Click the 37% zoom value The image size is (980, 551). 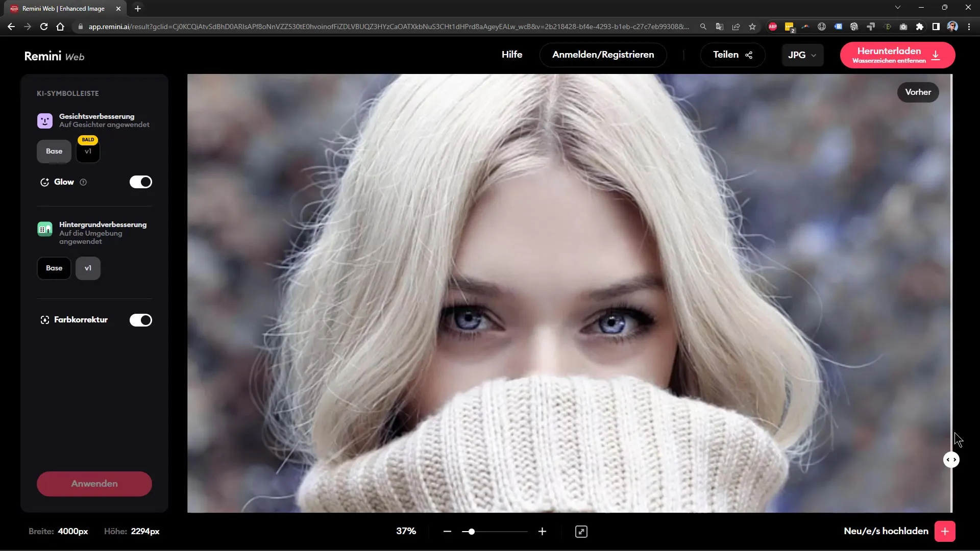pyautogui.click(x=406, y=531)
